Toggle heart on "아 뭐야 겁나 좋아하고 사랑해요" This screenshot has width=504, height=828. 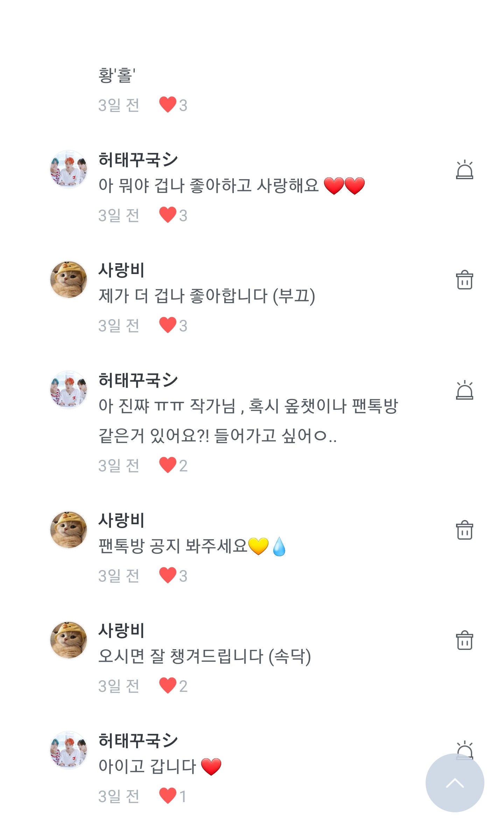[x=168, y=215]
